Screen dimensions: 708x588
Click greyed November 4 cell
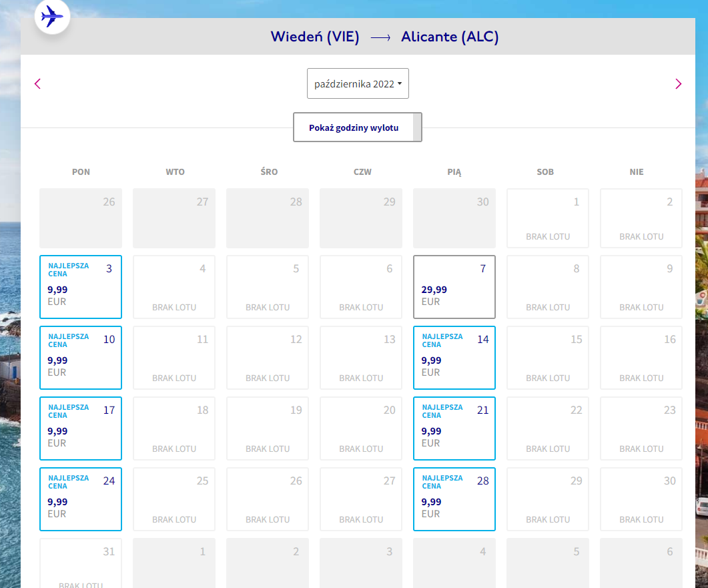(x=454, y=563)
